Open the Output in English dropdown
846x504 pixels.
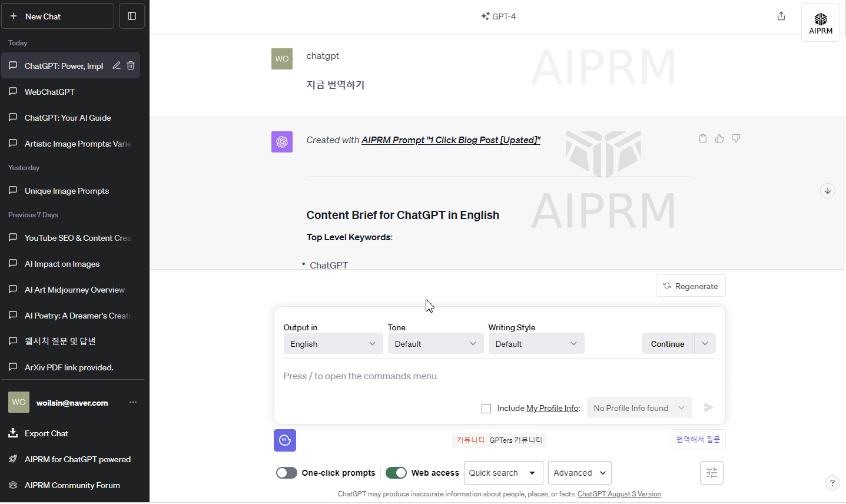333,344
